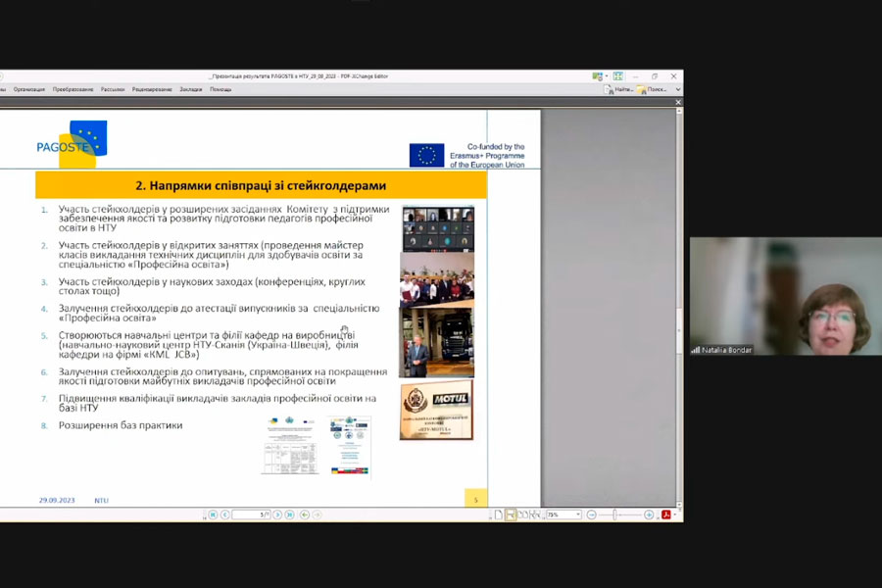Screen dimensions: 882x588
Task: Click the '29.09.2023' date in slide footer
Action: click(57, 500)
